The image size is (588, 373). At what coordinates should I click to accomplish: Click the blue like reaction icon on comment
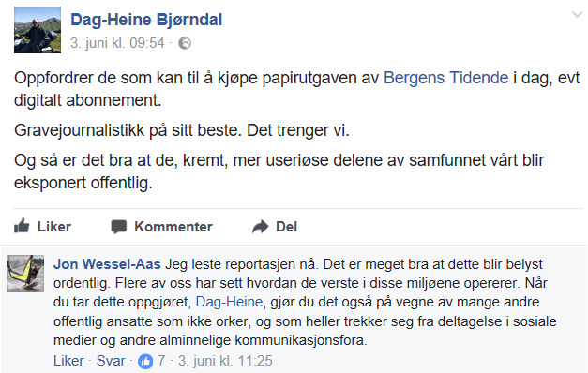(x=145, y=361)
